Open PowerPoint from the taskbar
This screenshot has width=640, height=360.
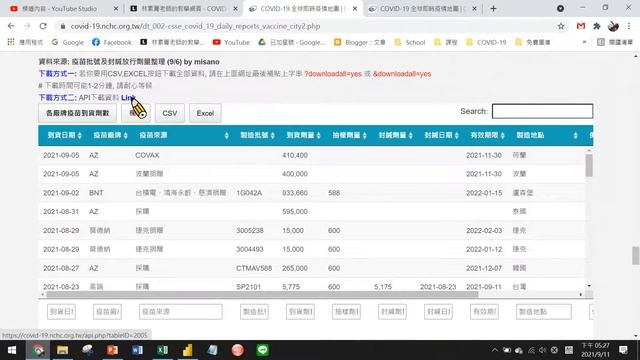(x=113, y=350)
